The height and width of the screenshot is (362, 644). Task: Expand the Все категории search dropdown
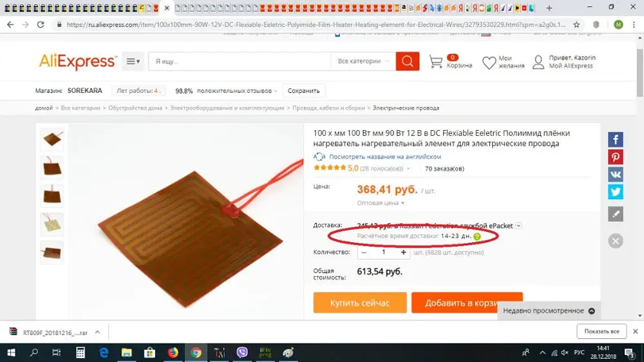[x=363, y=61]
